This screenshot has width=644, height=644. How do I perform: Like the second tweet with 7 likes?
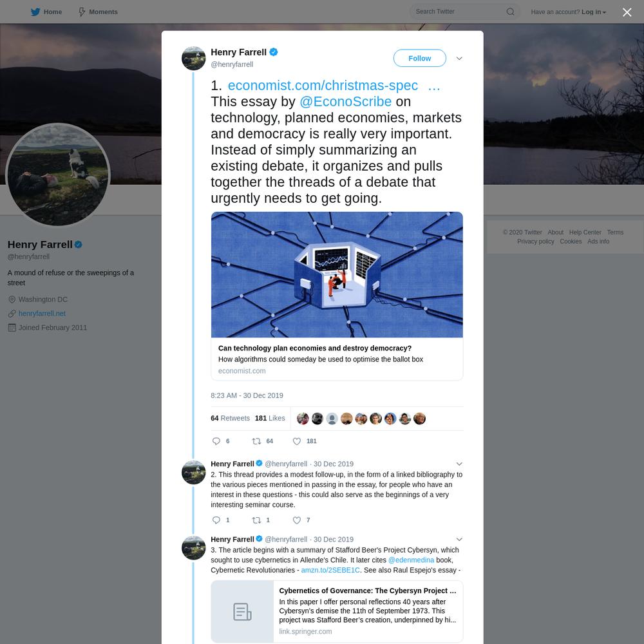pos(296,520)
